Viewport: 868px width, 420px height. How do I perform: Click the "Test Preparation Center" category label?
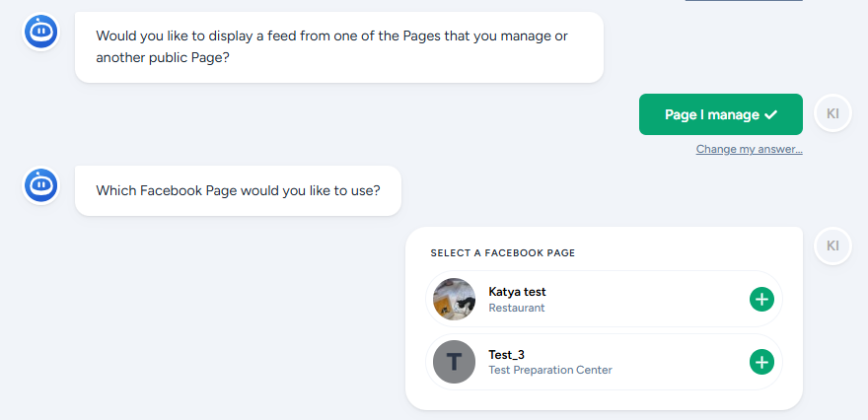[550, 371]
